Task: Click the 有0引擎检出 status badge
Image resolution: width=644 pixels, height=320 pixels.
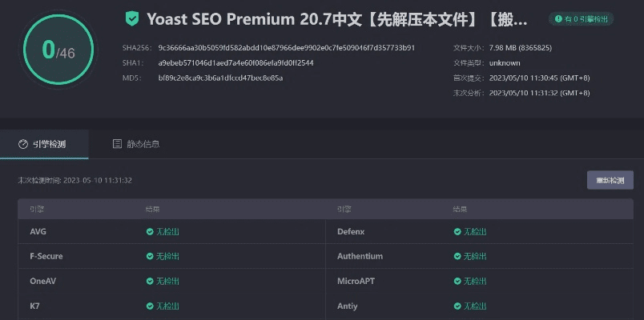Action: point(578,18)
